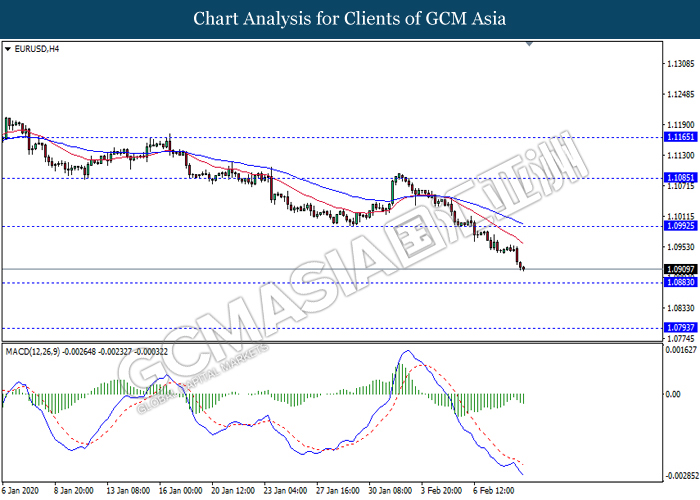Click the MACD 0.001627 scale value
Image resolution: width=700 pixels, height=500 pixels.
tap(681, 350)
